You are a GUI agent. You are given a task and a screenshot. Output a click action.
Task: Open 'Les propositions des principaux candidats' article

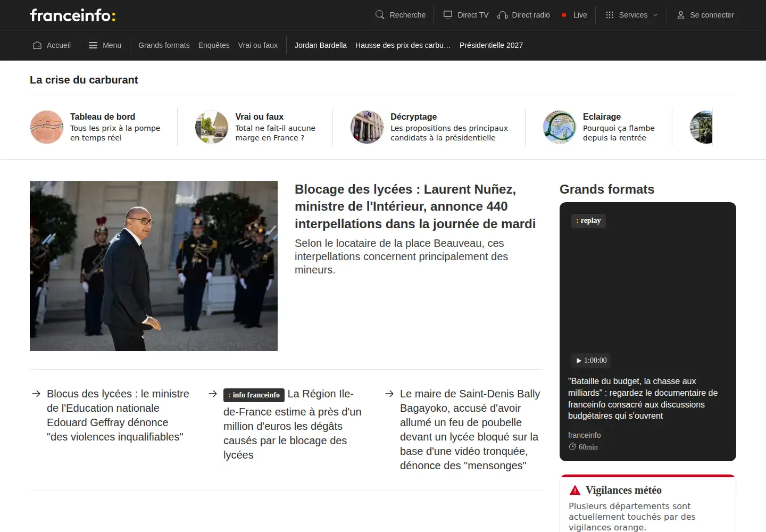click(449, 133)
